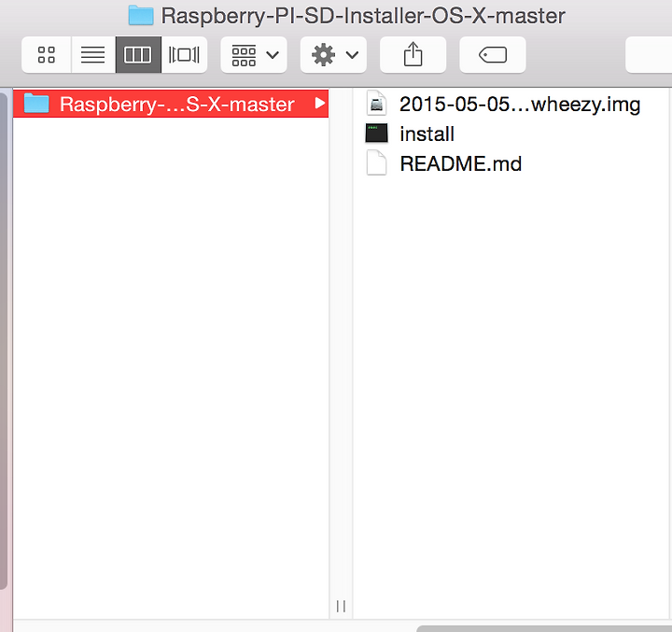
Task: Click the blank document icon of README.md
Action: tap(377, 163)
